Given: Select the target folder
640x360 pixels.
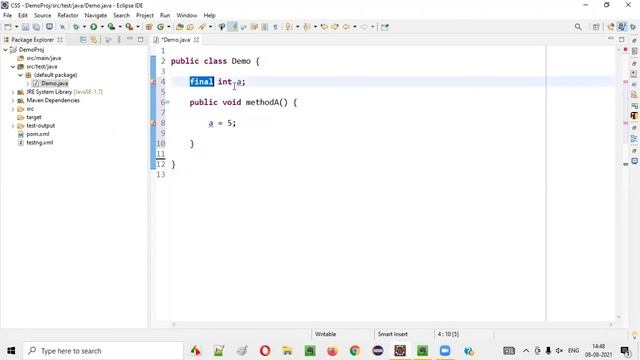Looking at the screenshot, I should 33,118.
